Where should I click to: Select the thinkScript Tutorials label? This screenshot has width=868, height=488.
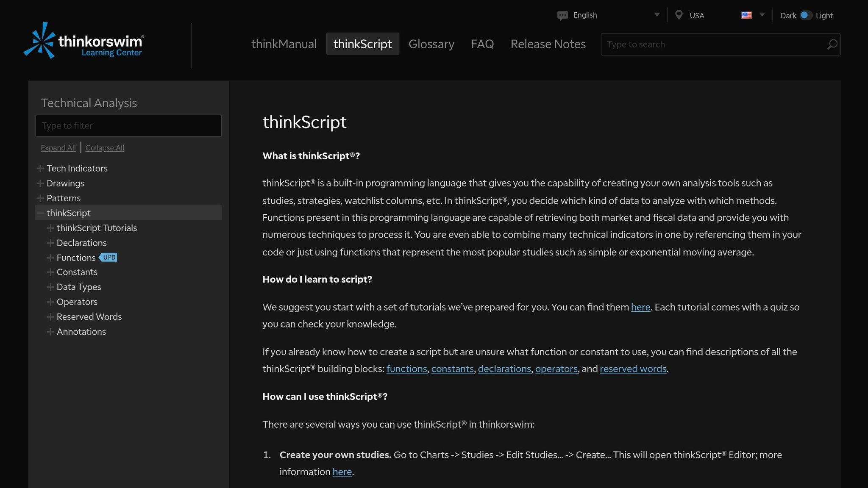97,228
